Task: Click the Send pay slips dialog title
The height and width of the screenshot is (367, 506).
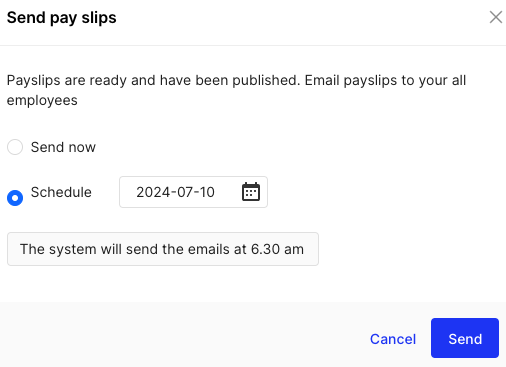Action: pyautogui.click(x=62, y=18)
